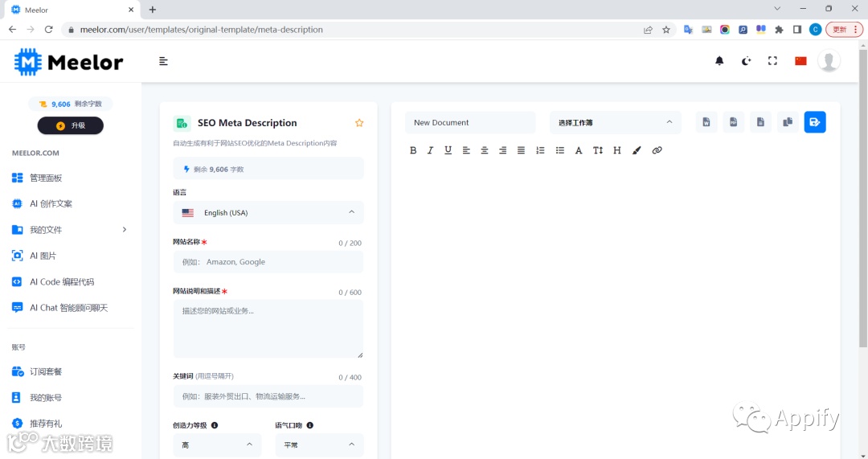Screen dimensions: 868x459
Task: Open the 语气口吻 tone dropdown
Action: (x=319, y=445)
